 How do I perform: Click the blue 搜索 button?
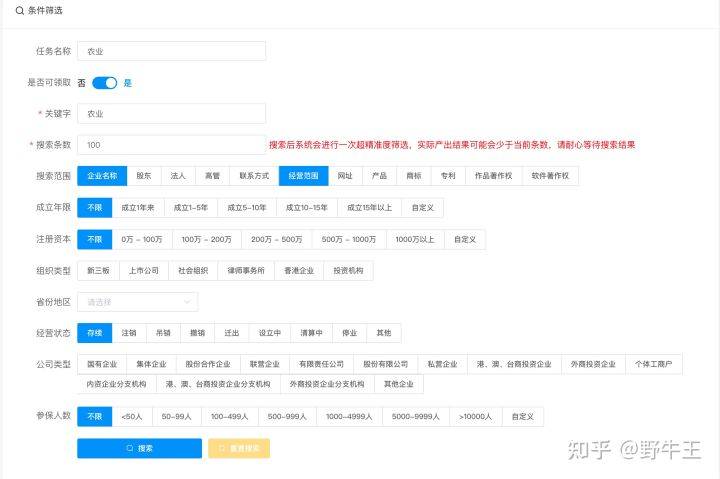coord(140,448)
